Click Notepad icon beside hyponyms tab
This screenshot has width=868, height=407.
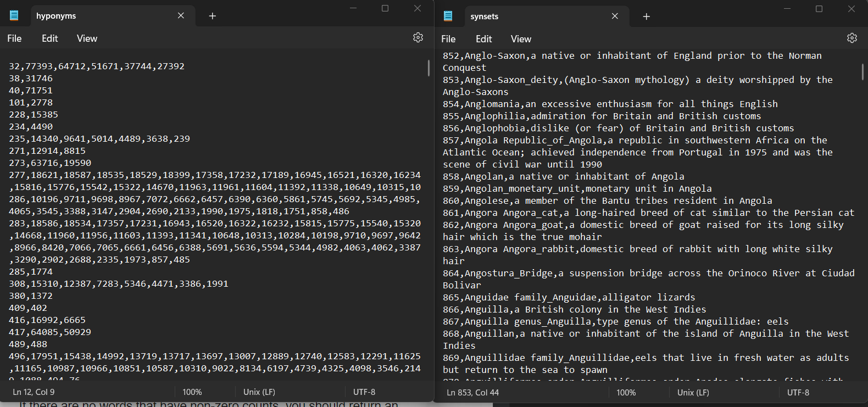(14, 15)
